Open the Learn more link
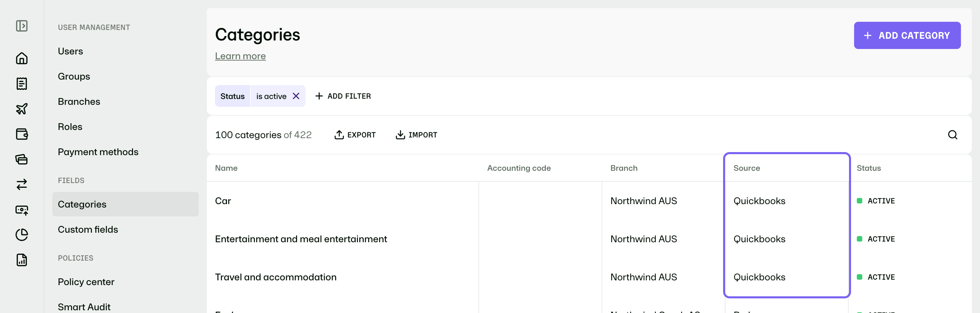The image size is (980, 313). coord(240,56)
